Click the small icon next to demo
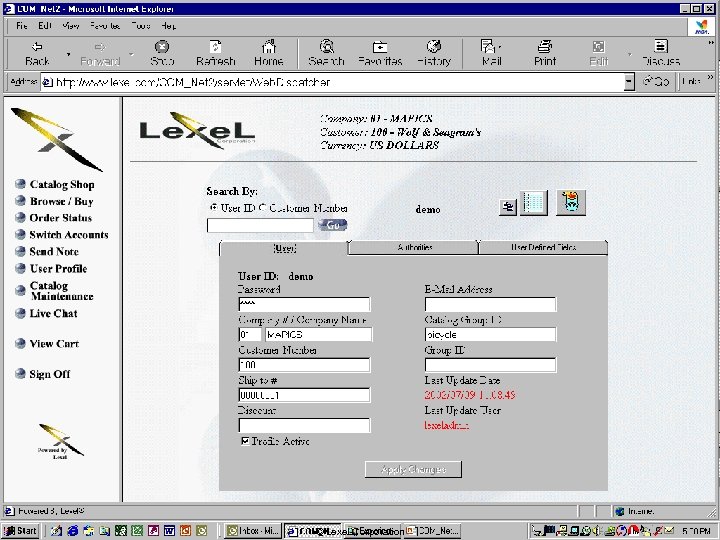 [x=508, y=207]
